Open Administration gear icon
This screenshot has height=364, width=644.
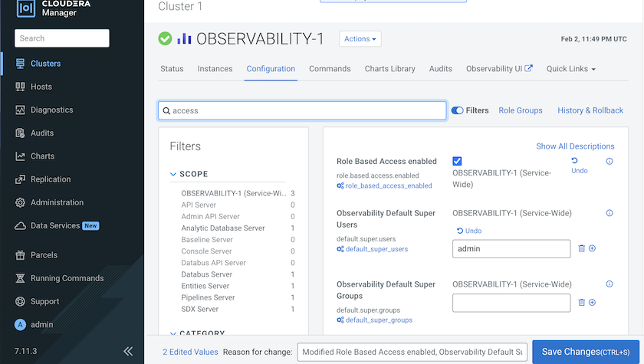pyautogui.click(x=21, y=202)
